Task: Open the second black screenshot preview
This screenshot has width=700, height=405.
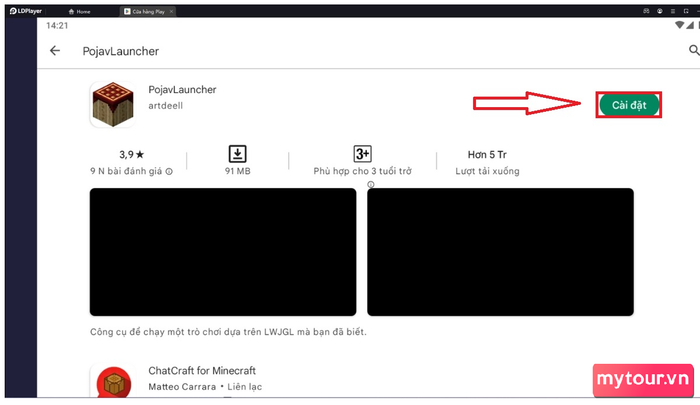Action: click(x=500, y=252)
